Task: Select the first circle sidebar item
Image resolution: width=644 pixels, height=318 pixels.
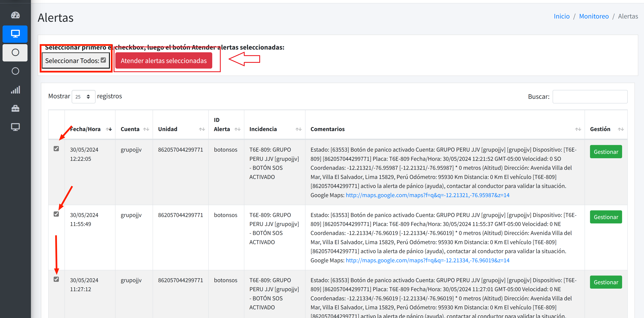Action: pos(15,52)
